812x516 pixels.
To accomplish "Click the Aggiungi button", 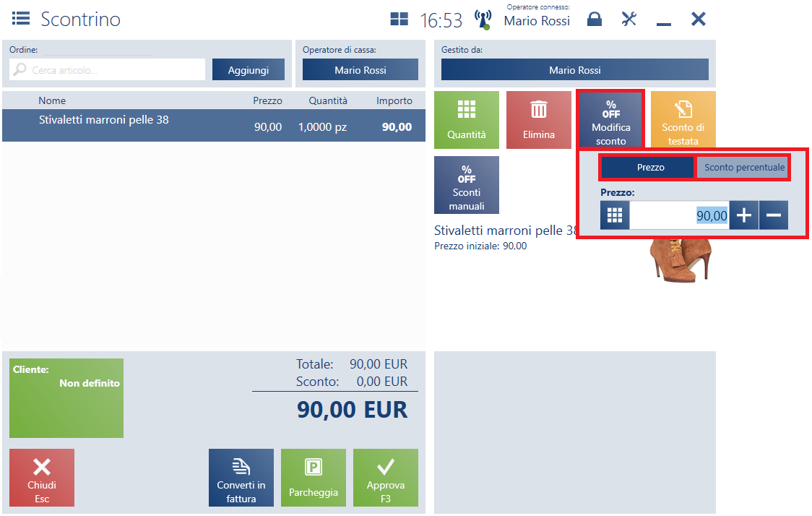I will click(x=249, y=69).
